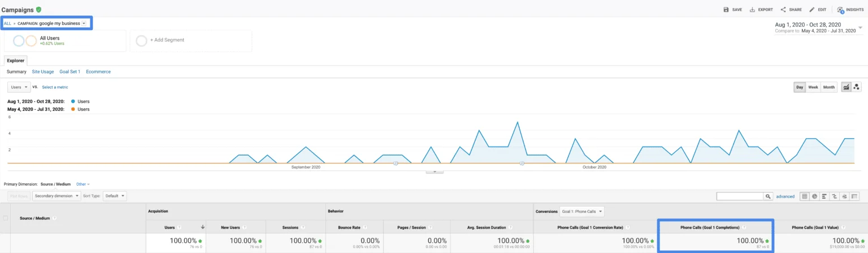Switch to motion chart icon
This screenshot has width=868, height=253.
coord(856,87)
